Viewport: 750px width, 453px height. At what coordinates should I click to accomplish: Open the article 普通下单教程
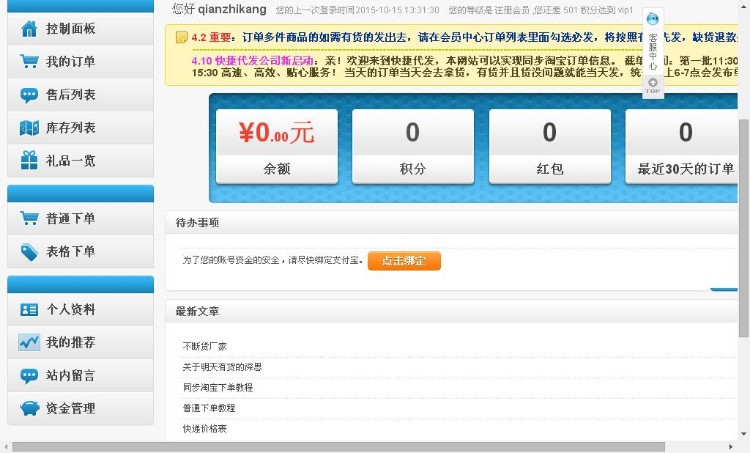pos(209,408)
